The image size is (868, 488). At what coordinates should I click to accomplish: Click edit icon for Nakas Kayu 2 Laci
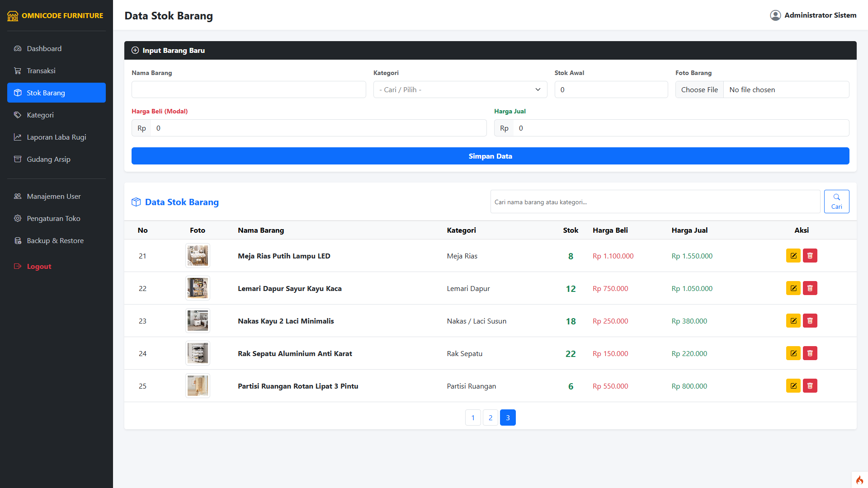click(x=793, y=321)
